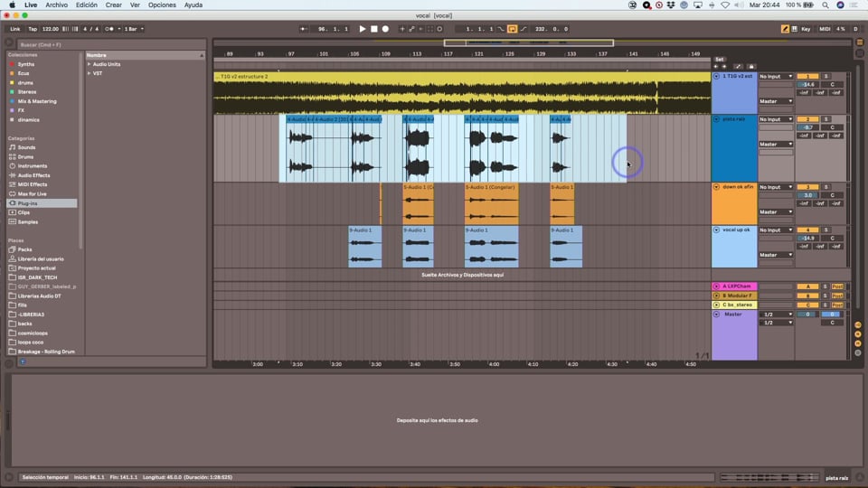This screenshot has height=488, width=868.
Task: Click the Set locator button
Action: (x=719, y=60)
